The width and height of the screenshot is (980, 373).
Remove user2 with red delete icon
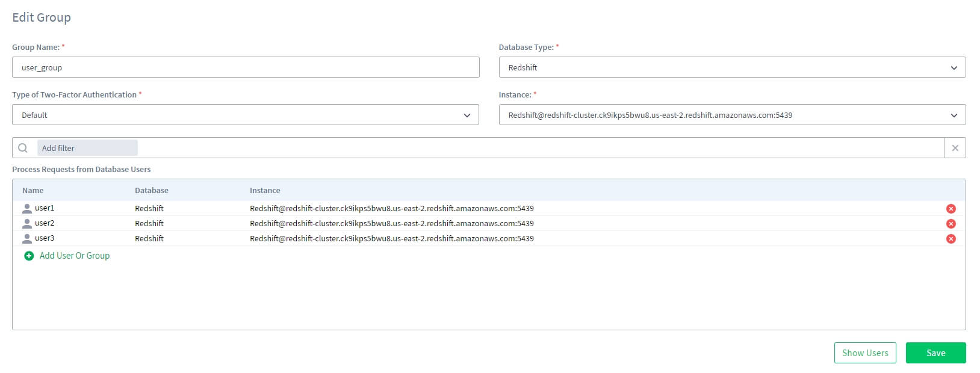point(951,224)
